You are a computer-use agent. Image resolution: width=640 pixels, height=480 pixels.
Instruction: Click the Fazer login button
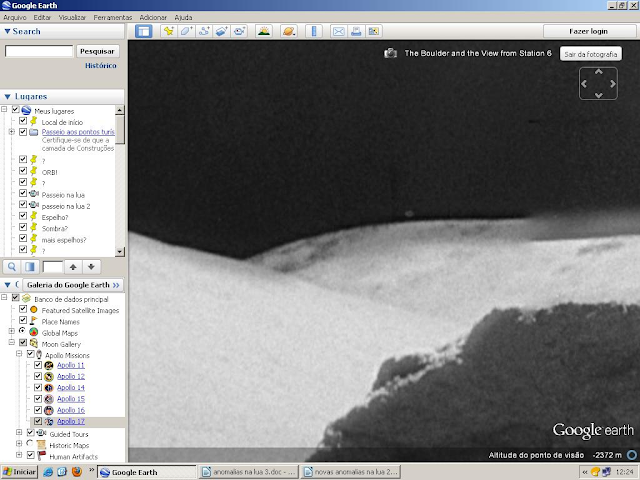(589, 31)
